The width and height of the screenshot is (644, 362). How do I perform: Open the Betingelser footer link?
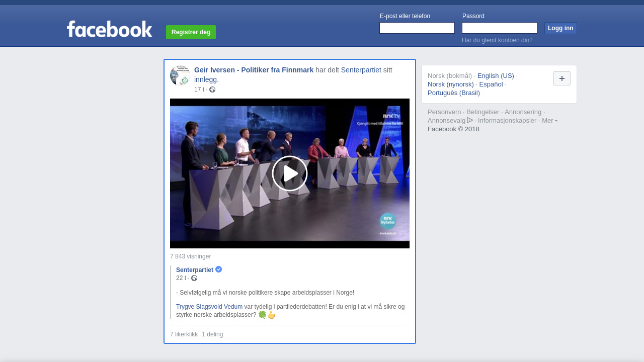tap(483, 112)
